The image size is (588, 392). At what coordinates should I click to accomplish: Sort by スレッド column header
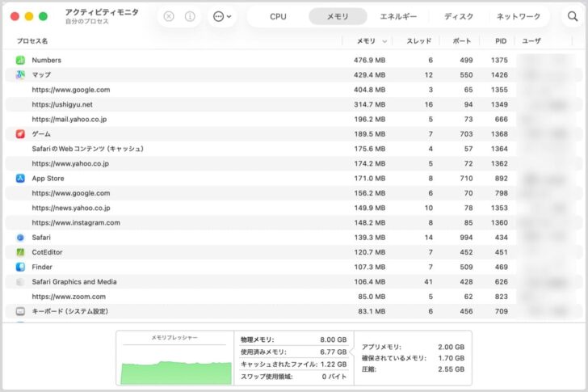(x=419, y=41)
